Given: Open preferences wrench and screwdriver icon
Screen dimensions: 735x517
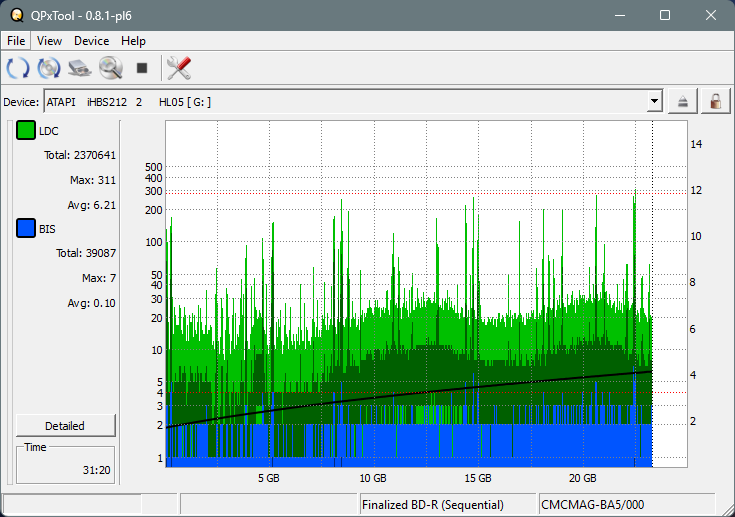Looking at the screenshot, I should tap(179, 68).
